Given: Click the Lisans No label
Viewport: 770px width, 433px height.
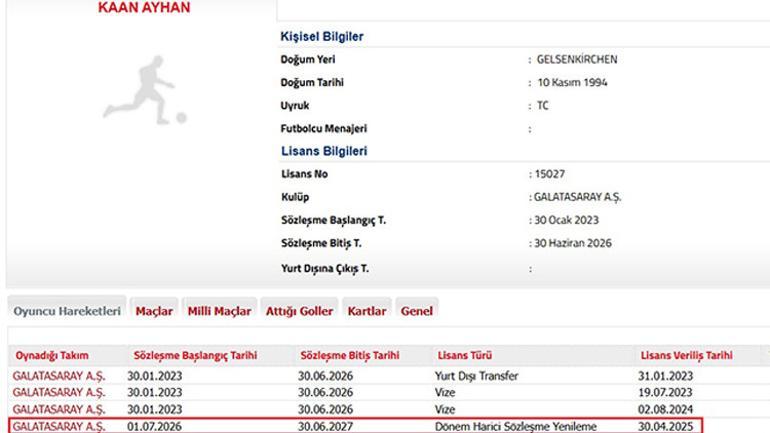Looking at the screenshot, I should pos(304,174).
